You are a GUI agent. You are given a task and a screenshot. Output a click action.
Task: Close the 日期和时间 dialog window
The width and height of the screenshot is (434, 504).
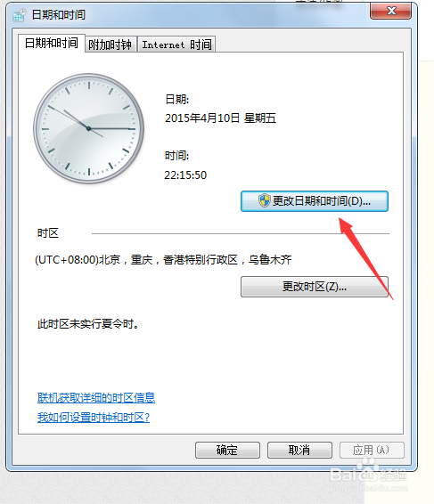[x=390, y=12]
